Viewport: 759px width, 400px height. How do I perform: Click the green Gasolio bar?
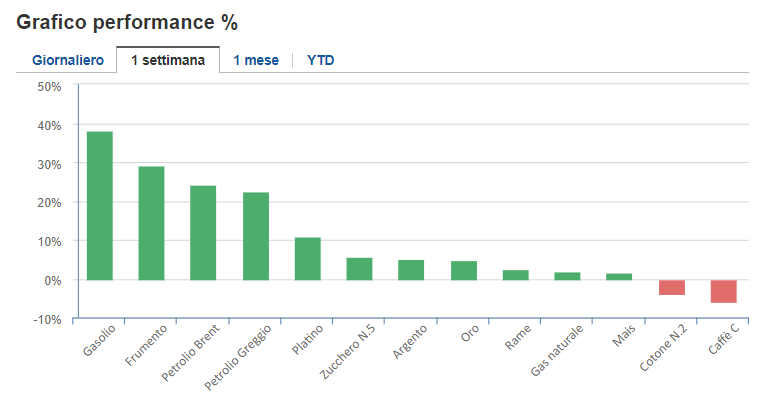click(100, 206)
